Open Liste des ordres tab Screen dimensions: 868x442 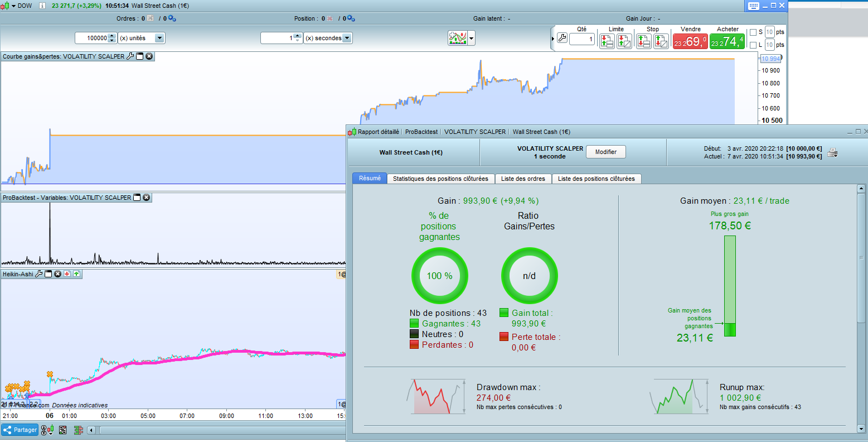tap(523, 179)
